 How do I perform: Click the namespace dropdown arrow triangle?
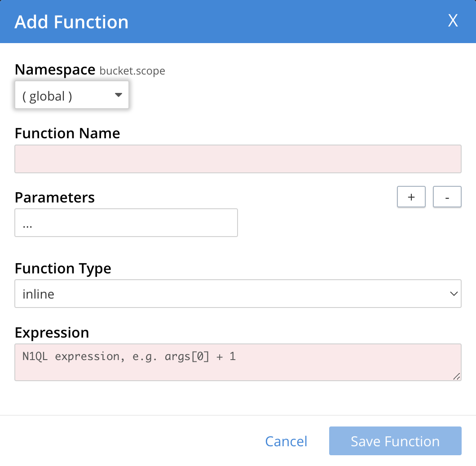118,95
